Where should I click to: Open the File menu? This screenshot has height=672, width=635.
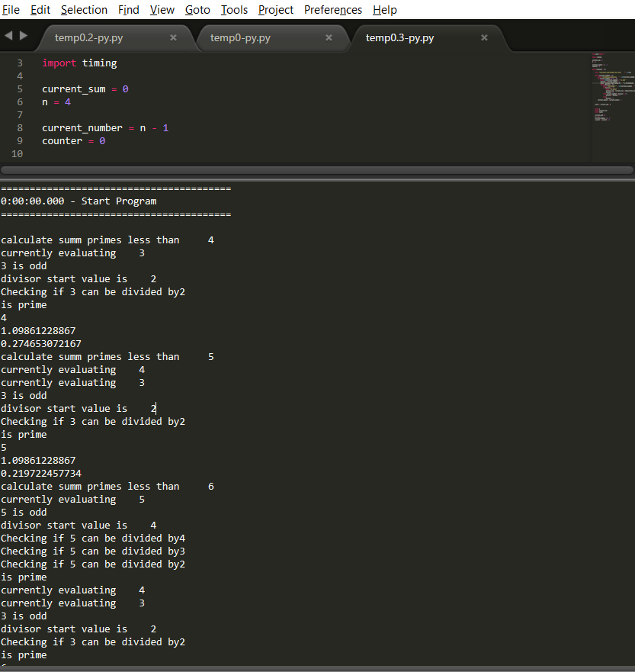coord(11,9)
